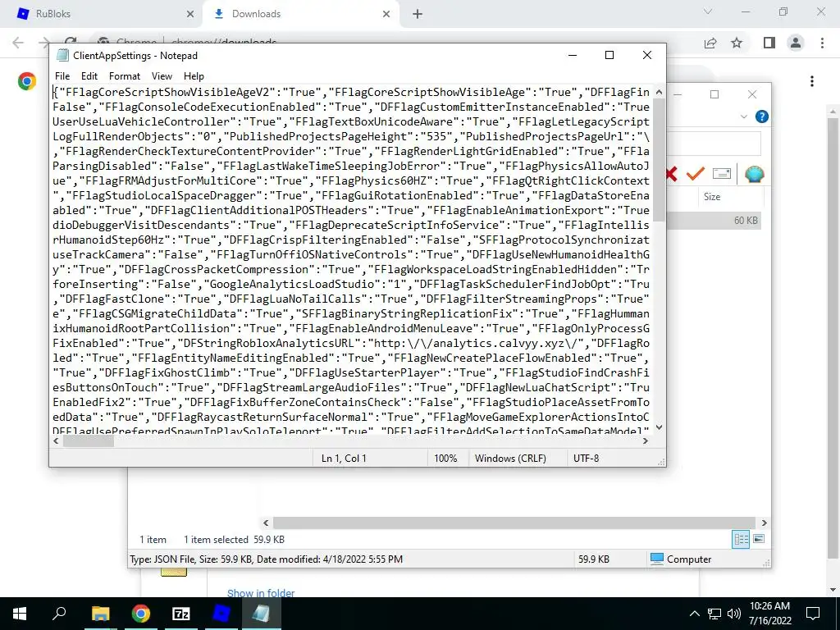Bookmark this page with the star
Screen dimensions: 840x630
pyautogui.click(x=737, y=43)
